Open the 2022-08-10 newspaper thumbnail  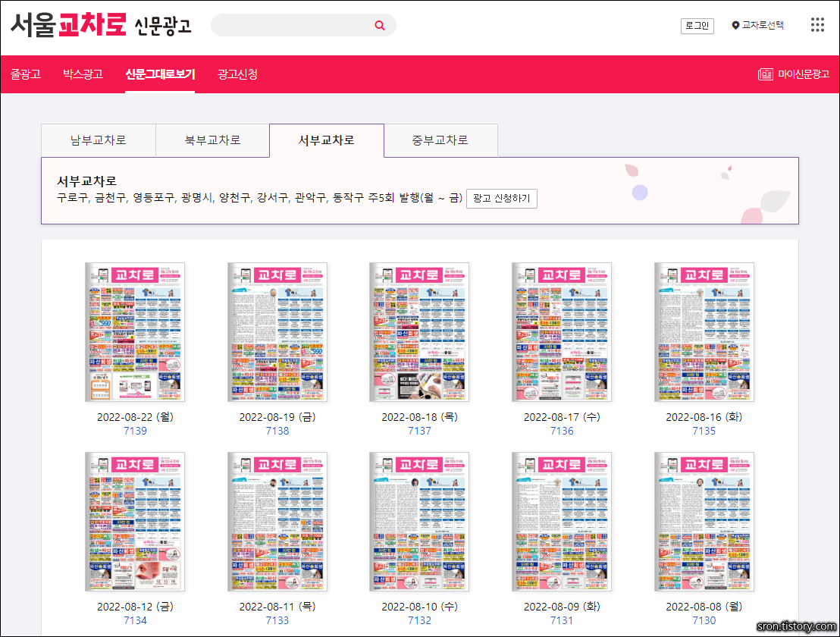tap(419, 522)
